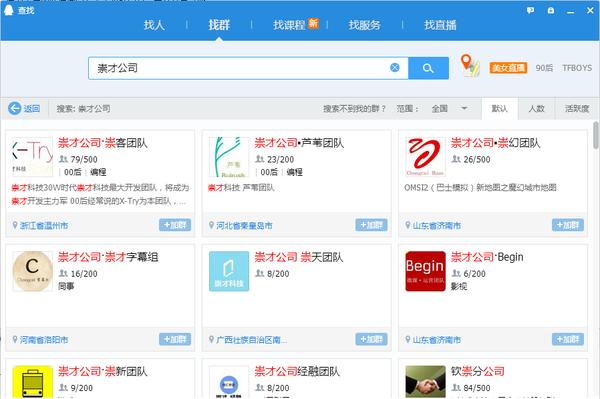
Task: Click the QQ penguin logo icon
Action: click(x=8, y=10)
